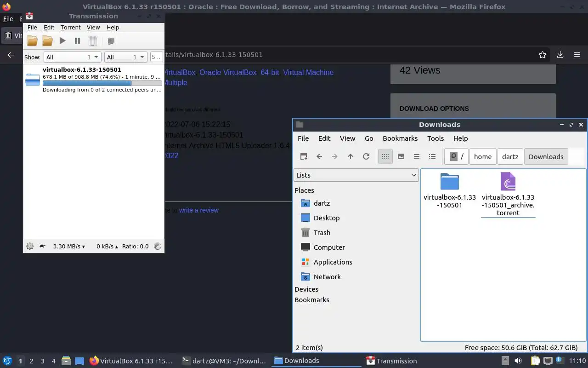Go forward in the file manager
588x368 pixels.
[x=335, y=156]
